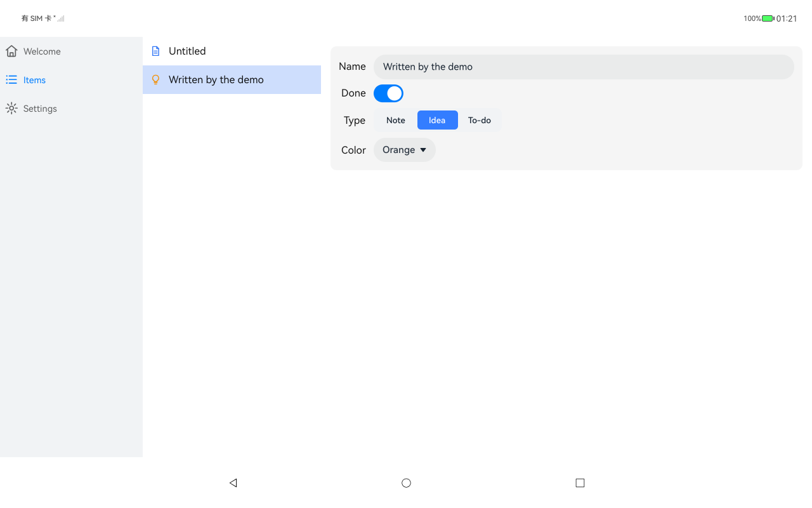The height and width of the screenshot is (508, 812).
Task: Tap the recent apps square icon
Action: coord(580,483)
